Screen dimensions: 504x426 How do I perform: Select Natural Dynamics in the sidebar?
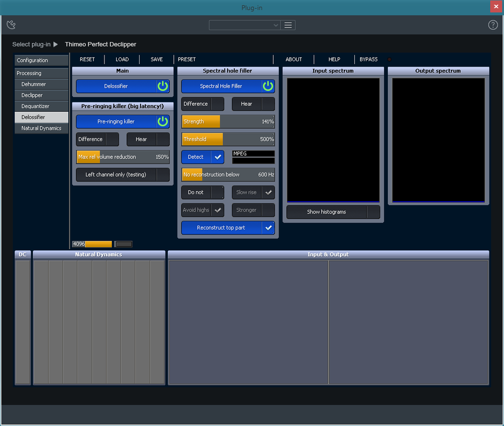click(42, 128)
